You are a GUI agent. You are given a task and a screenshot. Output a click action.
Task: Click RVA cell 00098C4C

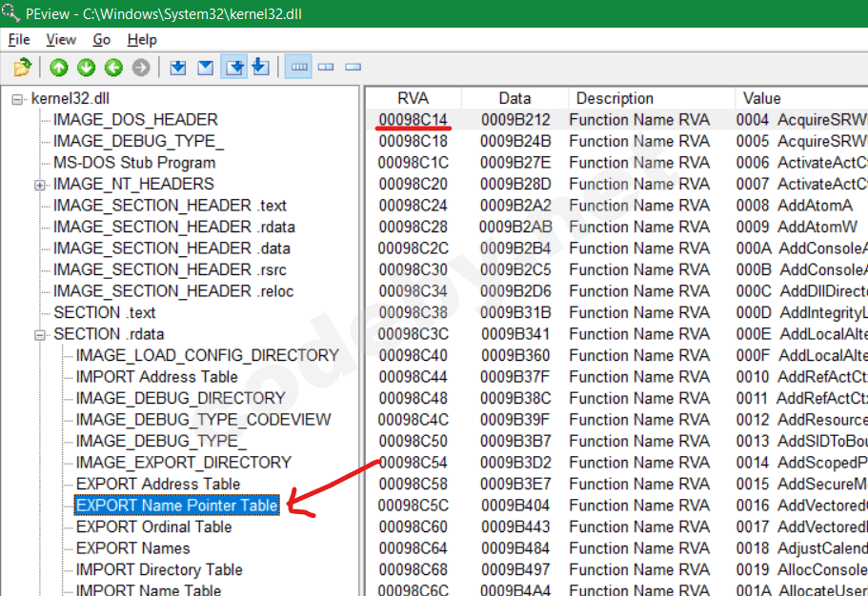click(x=413, y=420)
